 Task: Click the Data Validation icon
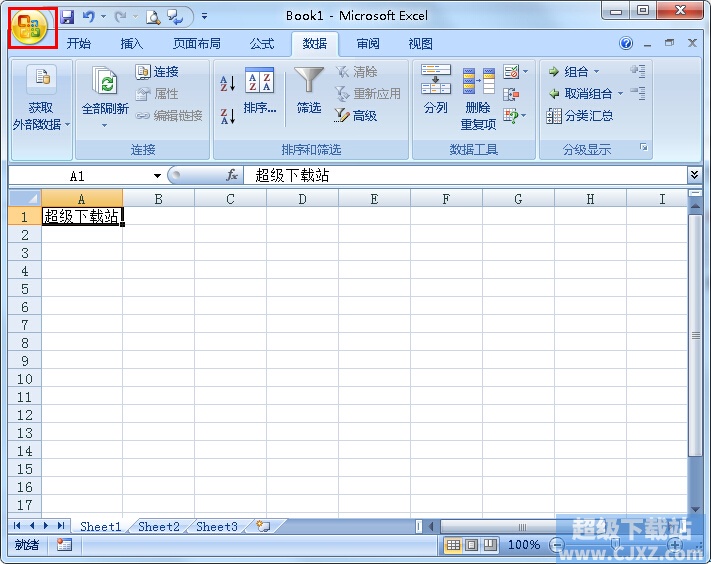[511, 72]
